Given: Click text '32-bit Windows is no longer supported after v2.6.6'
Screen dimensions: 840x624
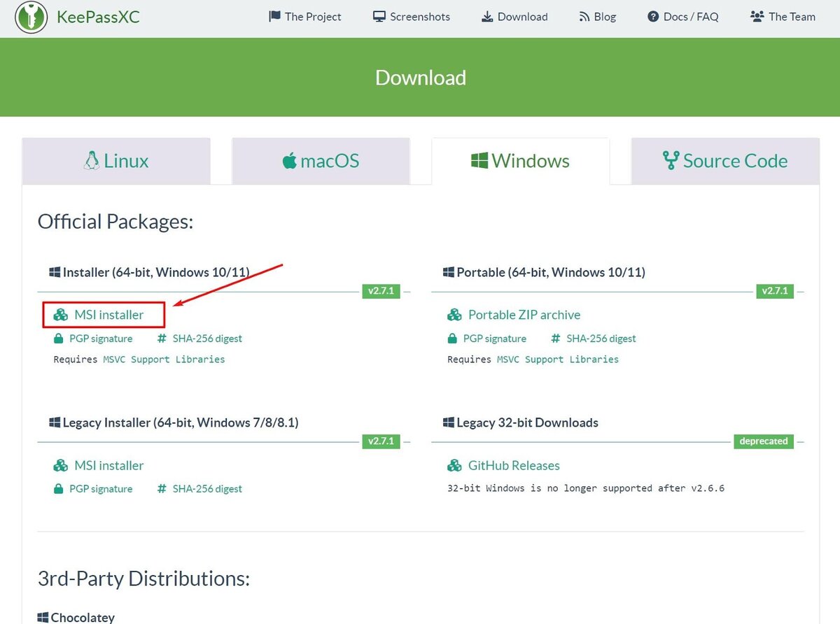Looking at the screenshot, I should click(586, 488).
